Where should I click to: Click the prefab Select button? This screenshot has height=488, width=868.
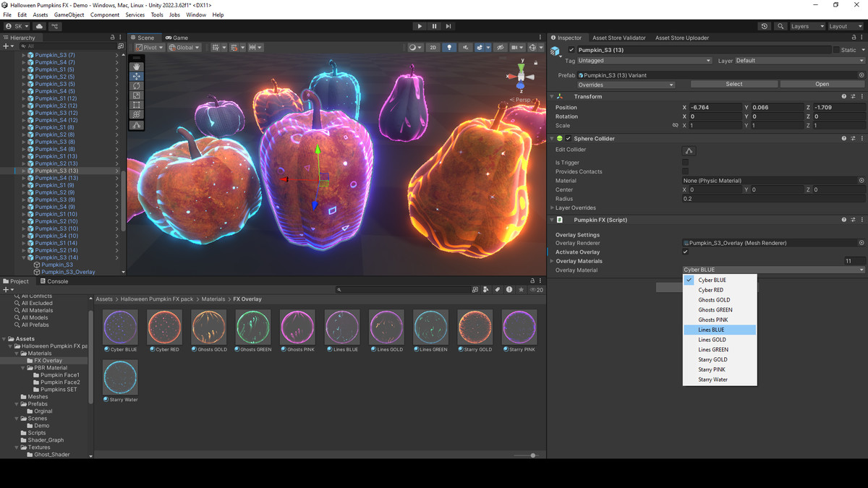pos(733,84)
